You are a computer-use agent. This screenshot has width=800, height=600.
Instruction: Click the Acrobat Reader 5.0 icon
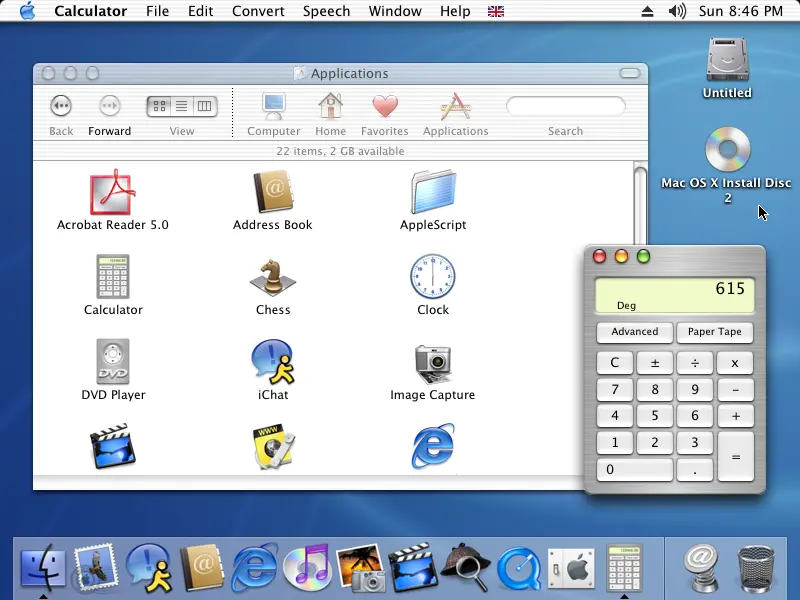click(x=113, y=192)
